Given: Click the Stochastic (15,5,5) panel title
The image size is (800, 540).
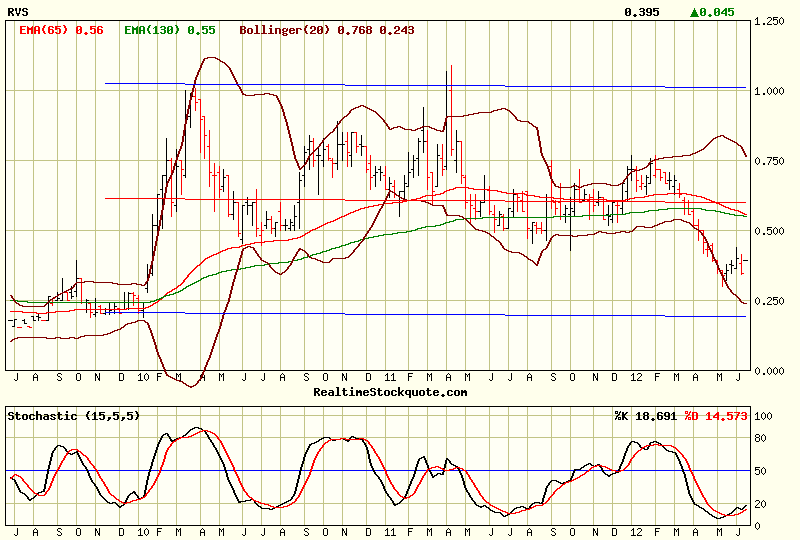Looking at the screenshot, I should tap(70, 415).
